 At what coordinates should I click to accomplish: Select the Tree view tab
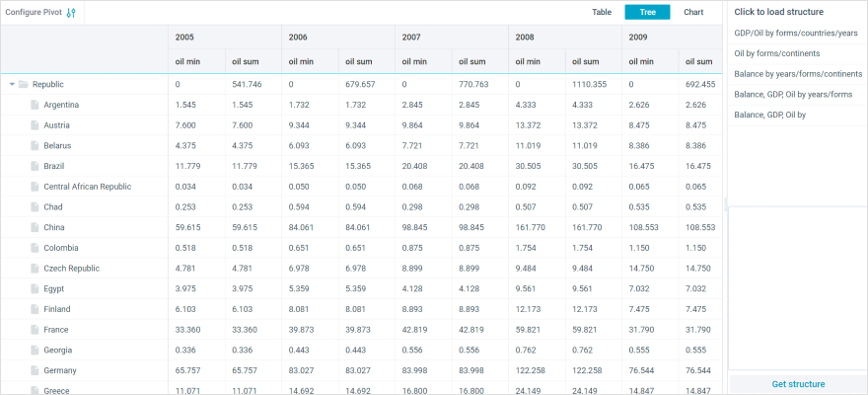coord(647,13)
